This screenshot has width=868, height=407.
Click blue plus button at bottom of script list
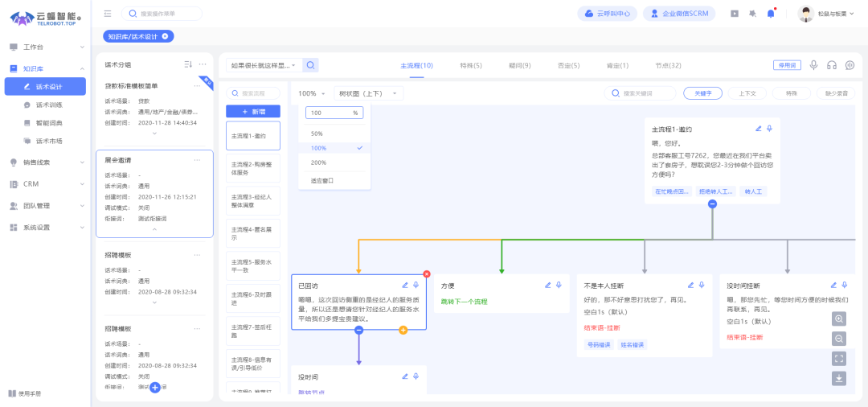pyautogui.click(x=155, y=388)
